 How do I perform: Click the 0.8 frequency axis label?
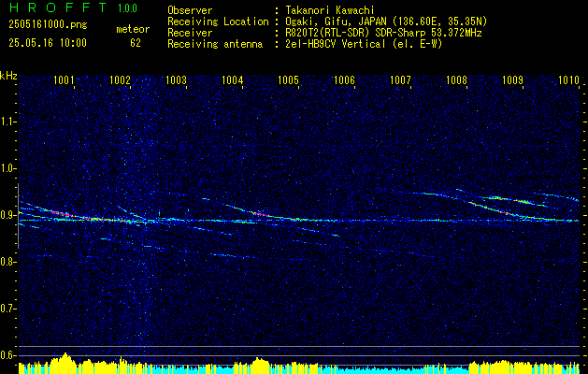(7, 262)
